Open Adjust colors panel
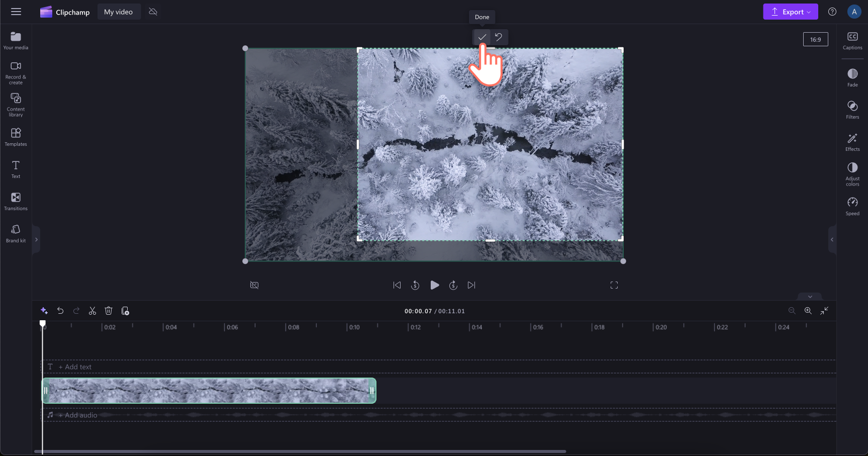This screenshot has height=456, width=868. point(852,174)
